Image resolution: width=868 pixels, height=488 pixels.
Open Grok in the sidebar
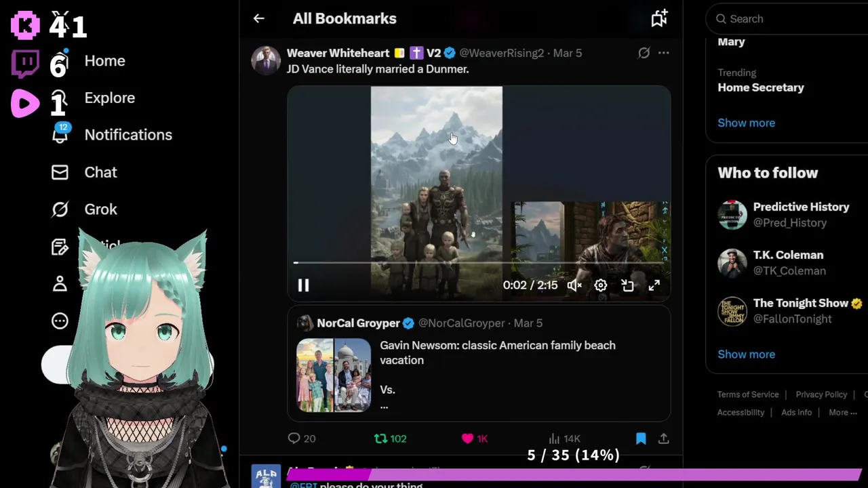point(100,209)
